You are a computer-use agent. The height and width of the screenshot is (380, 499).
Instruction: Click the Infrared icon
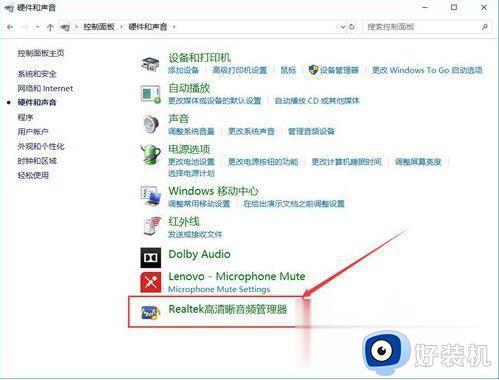pos(151,226)
